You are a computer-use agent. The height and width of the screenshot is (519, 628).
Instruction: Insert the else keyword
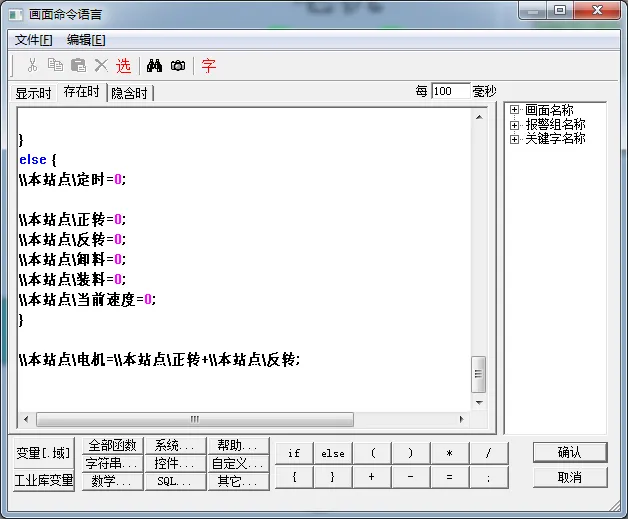pos(333,453)
